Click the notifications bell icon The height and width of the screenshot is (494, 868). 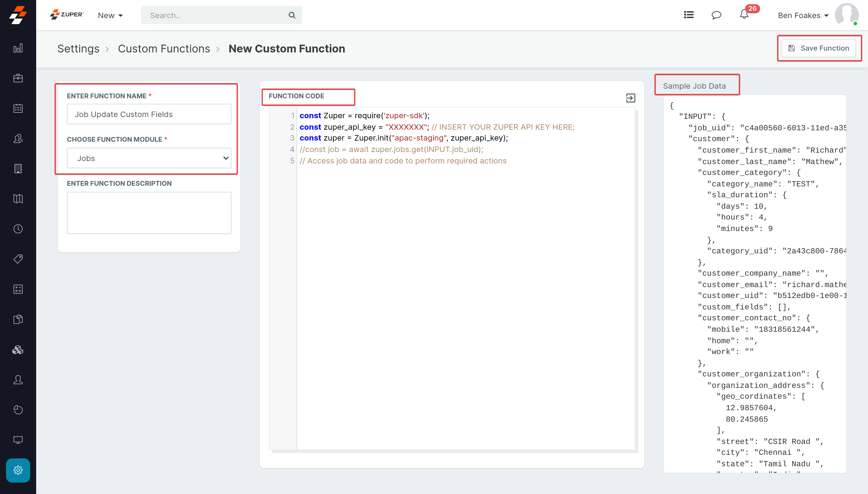point(744,15)
